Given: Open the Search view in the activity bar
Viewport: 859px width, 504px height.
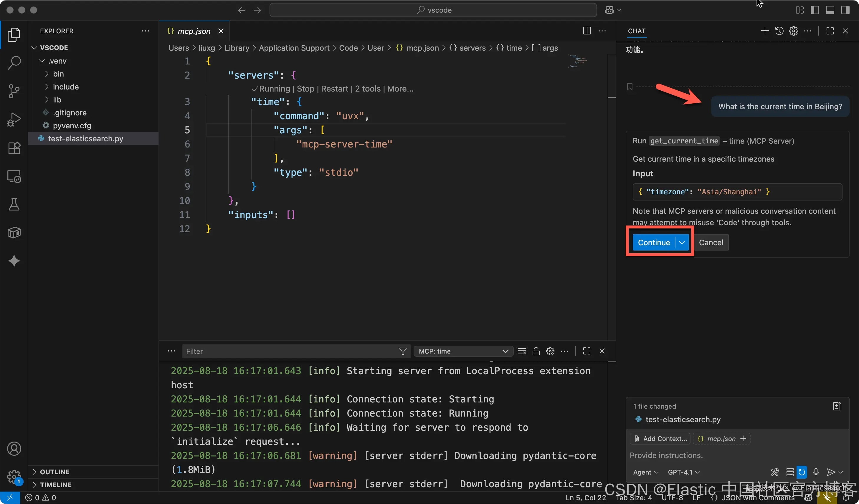Looking at the screenshot, I should coord(14,63).
